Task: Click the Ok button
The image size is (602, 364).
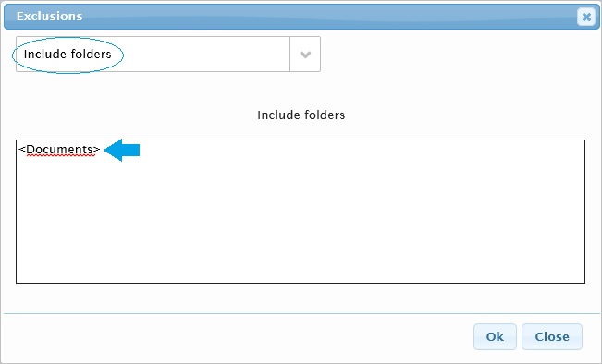Action: [495, 337]
